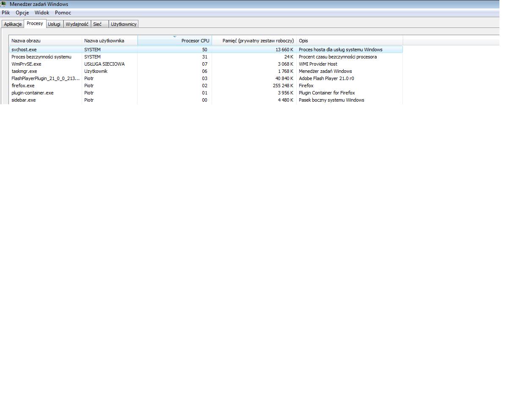Select the Procesy tab
This screenshot has width=532, height=396.
coord(35,24)
